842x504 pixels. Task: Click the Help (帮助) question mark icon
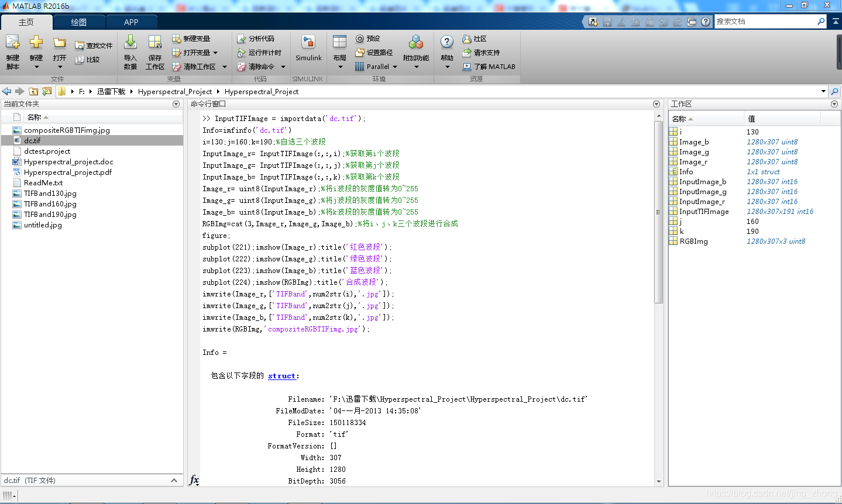point(447,42)
